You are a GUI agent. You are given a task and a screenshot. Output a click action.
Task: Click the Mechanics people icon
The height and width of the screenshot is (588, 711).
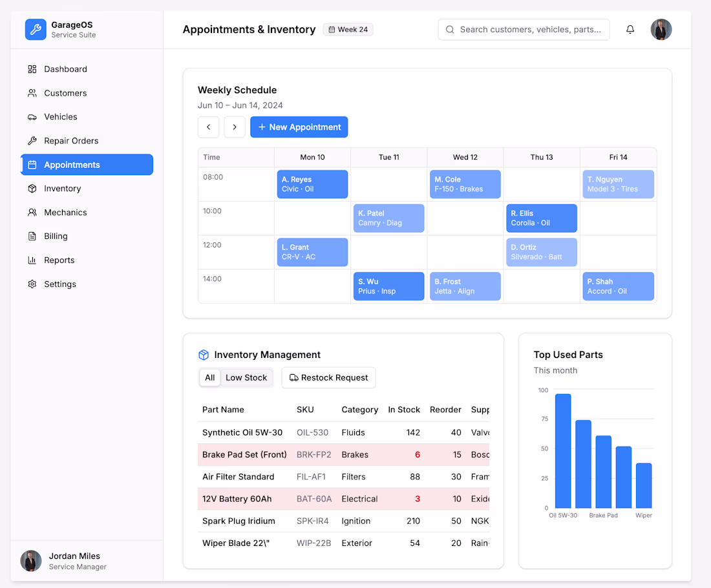click(32, 212)
